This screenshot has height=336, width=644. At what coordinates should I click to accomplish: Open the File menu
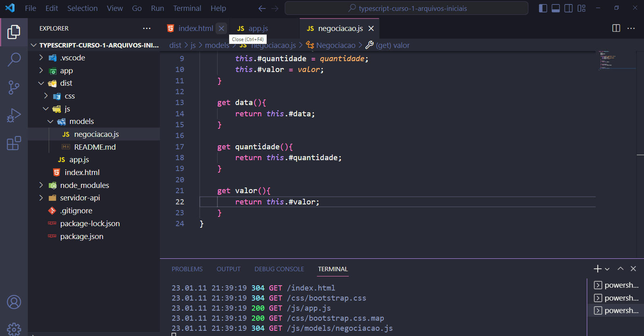click(31, 8)
